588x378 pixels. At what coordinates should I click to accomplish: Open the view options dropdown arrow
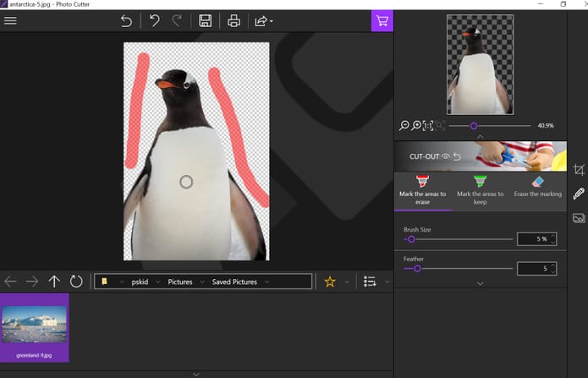click(387, 282)
